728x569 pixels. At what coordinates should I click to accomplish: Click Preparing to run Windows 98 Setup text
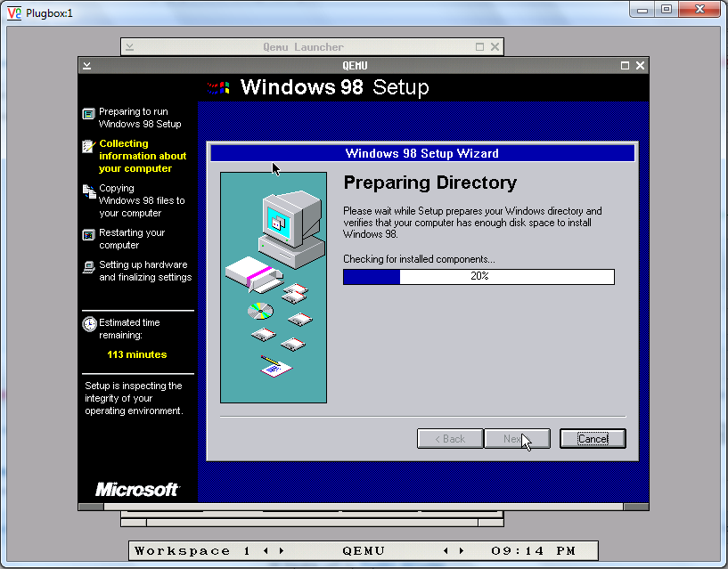140,118
